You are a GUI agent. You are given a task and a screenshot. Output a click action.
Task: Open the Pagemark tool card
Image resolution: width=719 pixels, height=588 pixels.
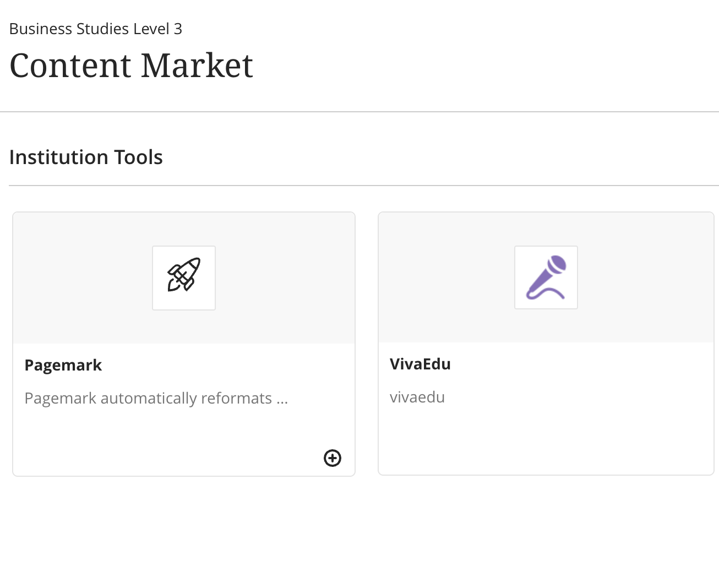coord(184,343)
